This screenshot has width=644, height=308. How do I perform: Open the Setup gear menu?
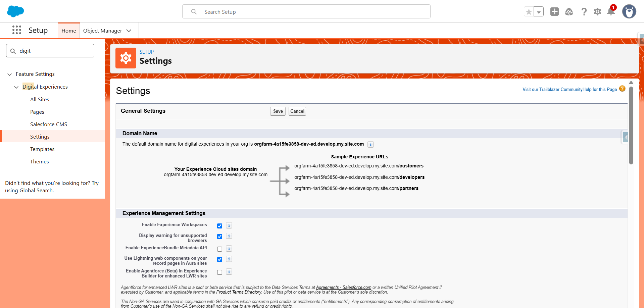pos(597,12)
